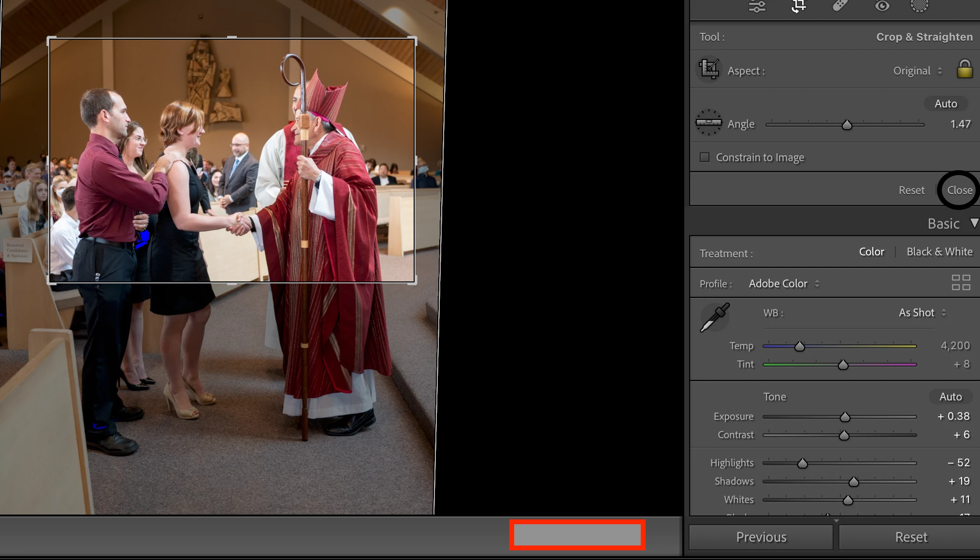The height and width of the screenshot is (560, 980).
Task: Open the Profile Browser grid icon
Action: coord(961,282)
